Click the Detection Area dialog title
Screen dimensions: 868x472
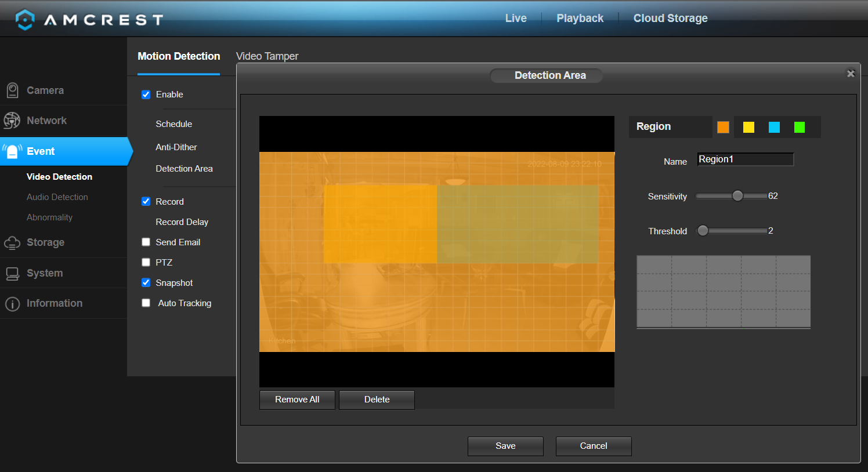[550, 75]
